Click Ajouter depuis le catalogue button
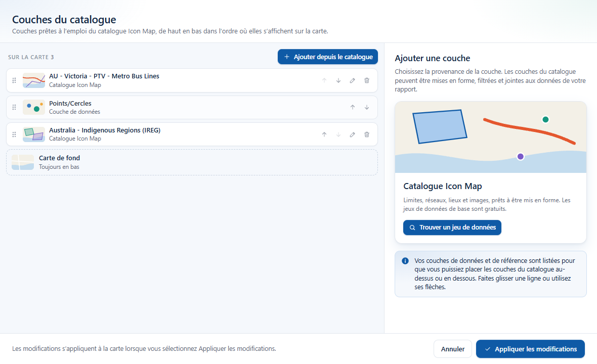597x364 pixels. pos(328,57)
